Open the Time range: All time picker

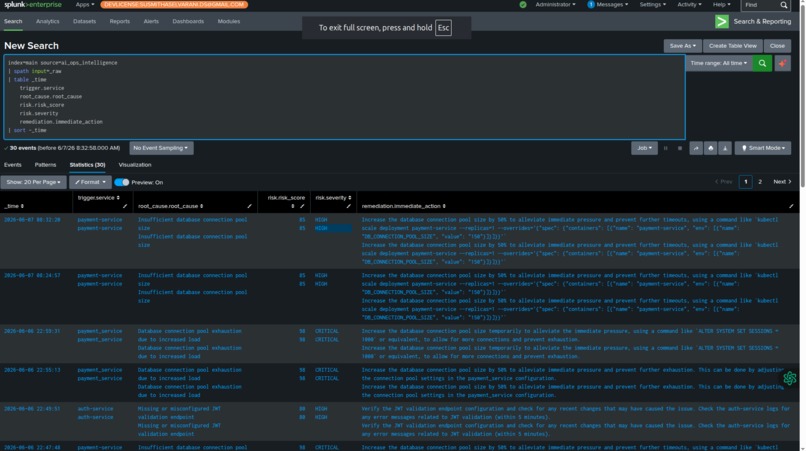click(719, 63)
